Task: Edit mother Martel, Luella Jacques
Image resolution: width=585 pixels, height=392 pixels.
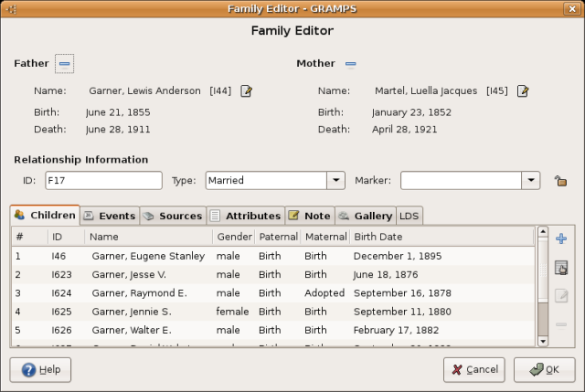Action: (x=523, y=90)
